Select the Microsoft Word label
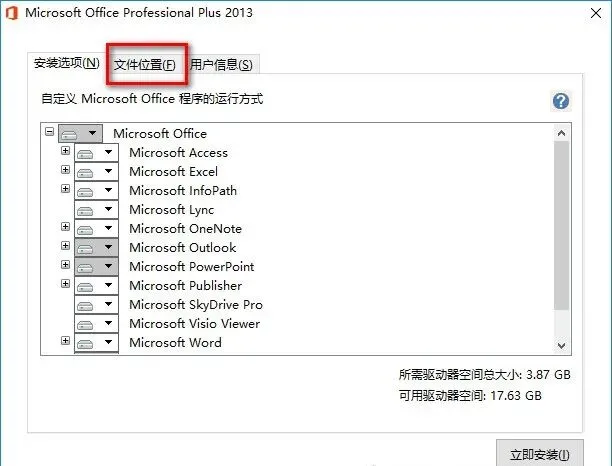Screen dimensions: 612x466 175,342
